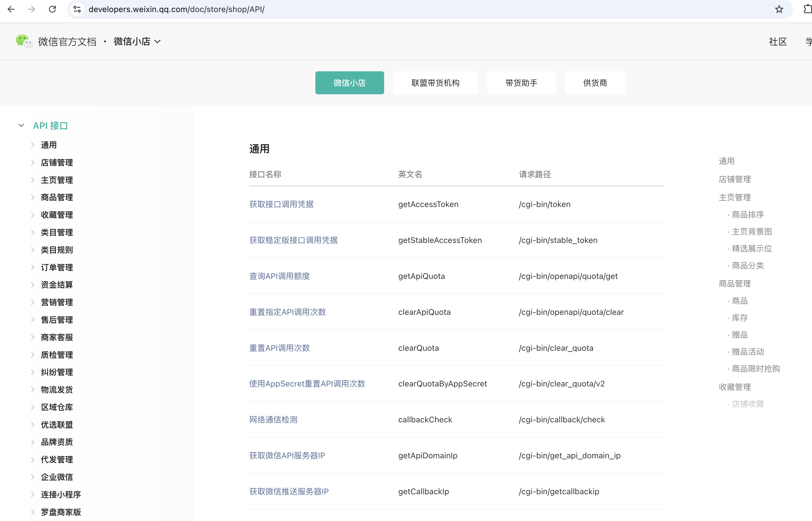Open the 获取接口调用凭据 link
This screenshot has width=812, height=521.
(x=281, y=204)
